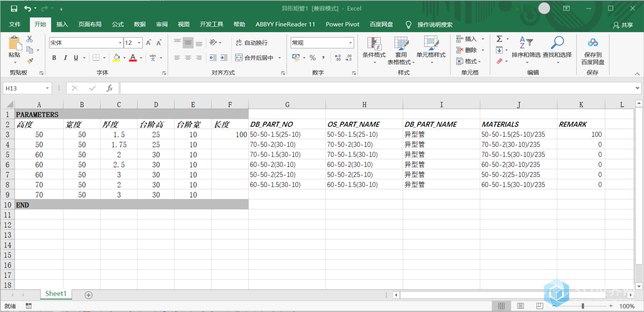Open the font color dropdown arrow
This screenshot has width=644, height=312.
(141, 58)
